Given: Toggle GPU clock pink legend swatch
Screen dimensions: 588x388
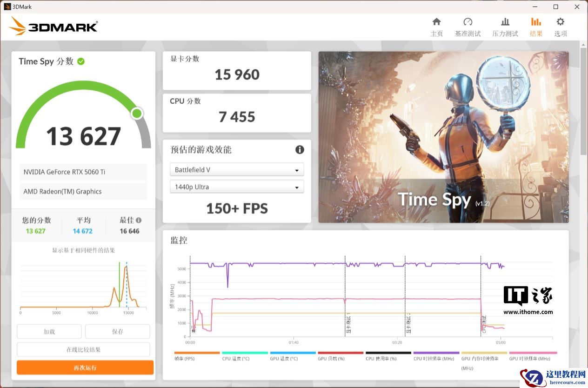Looking at the screenshot, I should click(x=533, y=353).
